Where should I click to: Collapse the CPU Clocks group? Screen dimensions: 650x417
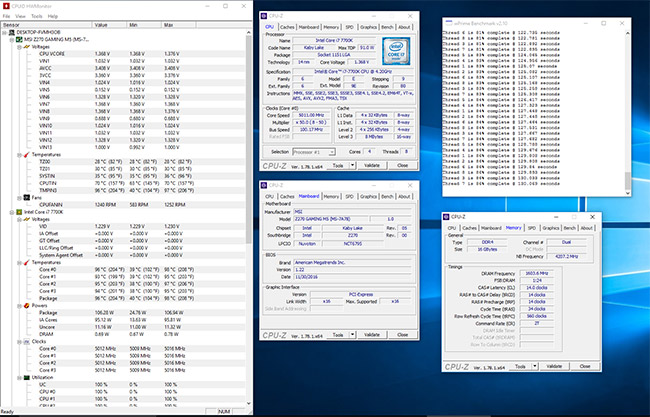coord(19,342)
